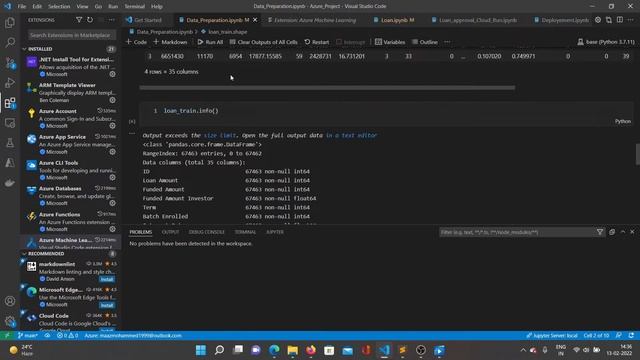Click the Search Extensions in Marketplace field

71,35
